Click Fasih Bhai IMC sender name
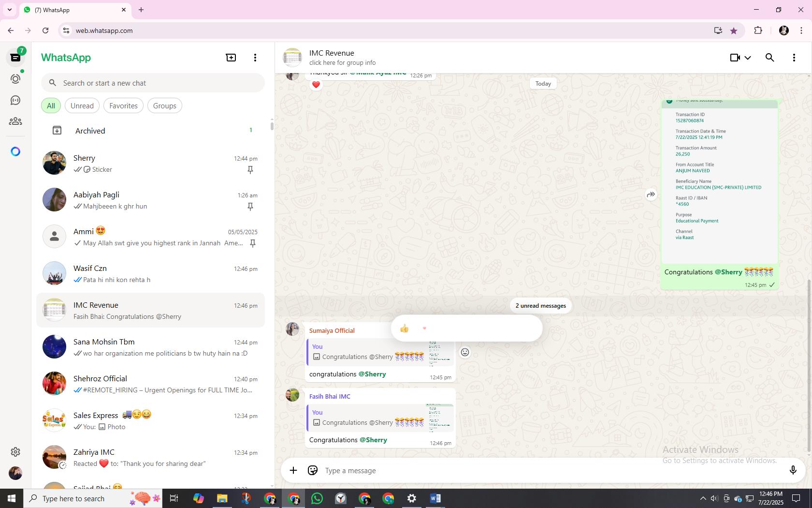The height and width of the screenshot is (508, 812). [330, 396]
